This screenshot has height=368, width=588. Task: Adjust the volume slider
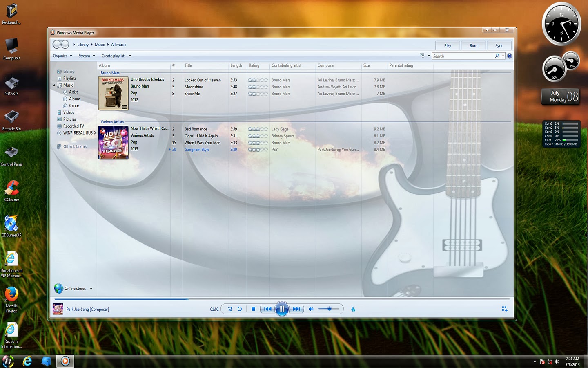(329, 309)
